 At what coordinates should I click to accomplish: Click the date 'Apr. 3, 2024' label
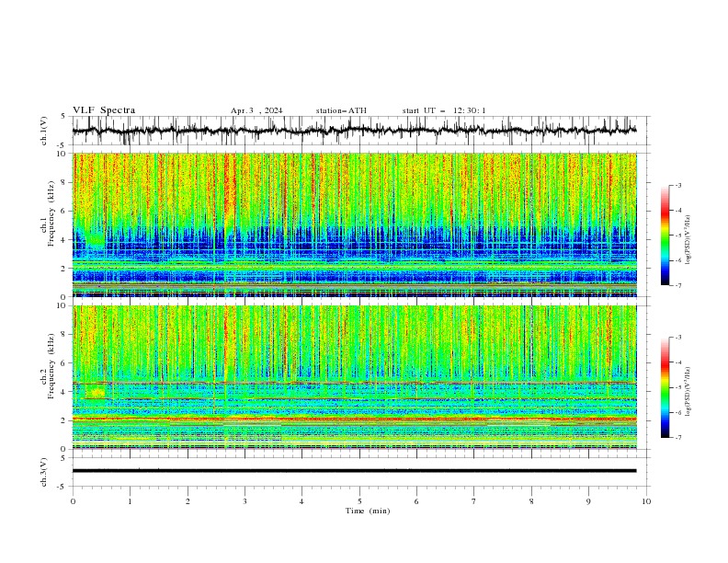256,110
